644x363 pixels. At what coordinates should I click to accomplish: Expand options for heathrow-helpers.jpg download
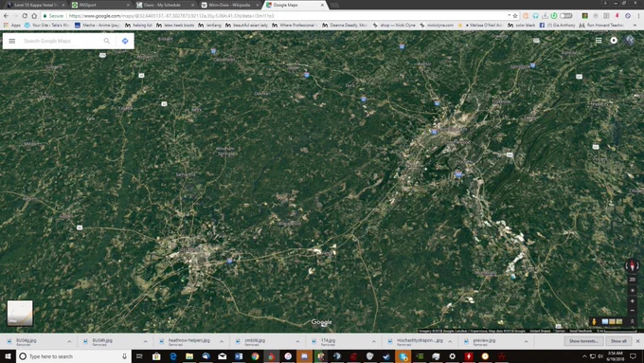coord(222,341)
